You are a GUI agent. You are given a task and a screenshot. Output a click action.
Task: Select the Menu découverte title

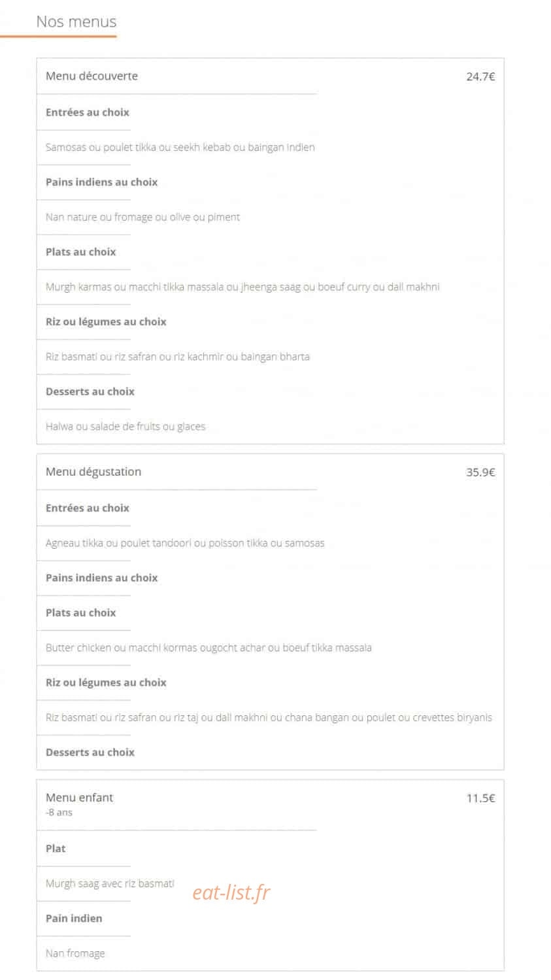point(92,76)
